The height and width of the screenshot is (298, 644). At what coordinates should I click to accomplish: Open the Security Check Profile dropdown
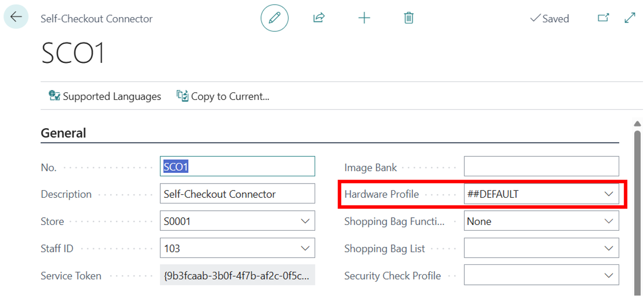[608, 276]
